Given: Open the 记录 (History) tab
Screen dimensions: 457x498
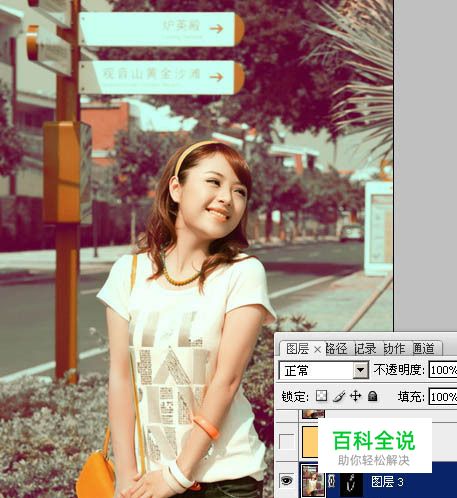Looking at the screenshot, I should 365,349.
